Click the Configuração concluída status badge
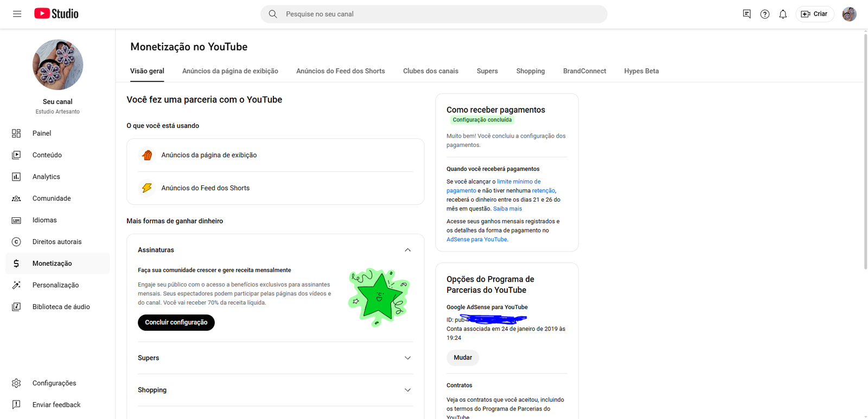The width and height of the screenshot is (868, 419). pyautogui.click(x=482, y=120)
